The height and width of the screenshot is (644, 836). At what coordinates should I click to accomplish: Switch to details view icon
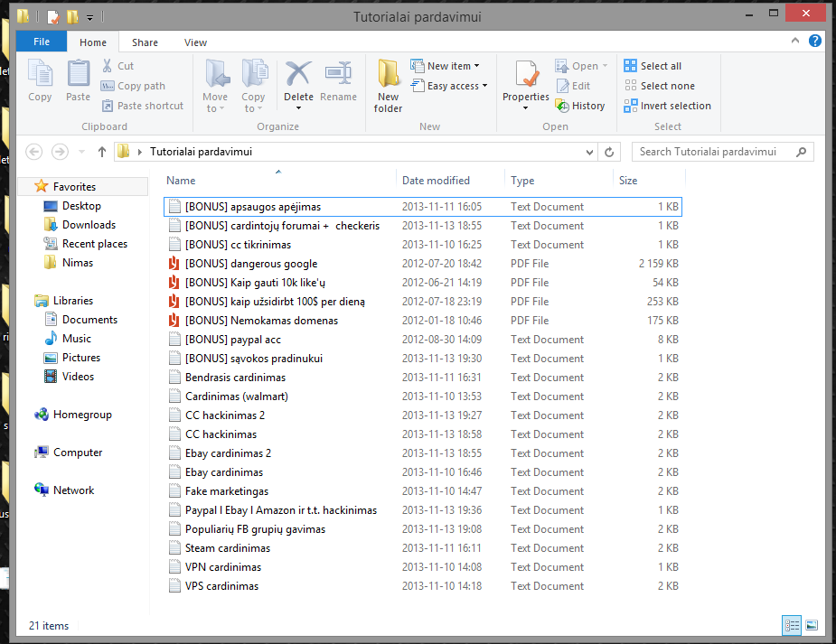tap(792, 625)
